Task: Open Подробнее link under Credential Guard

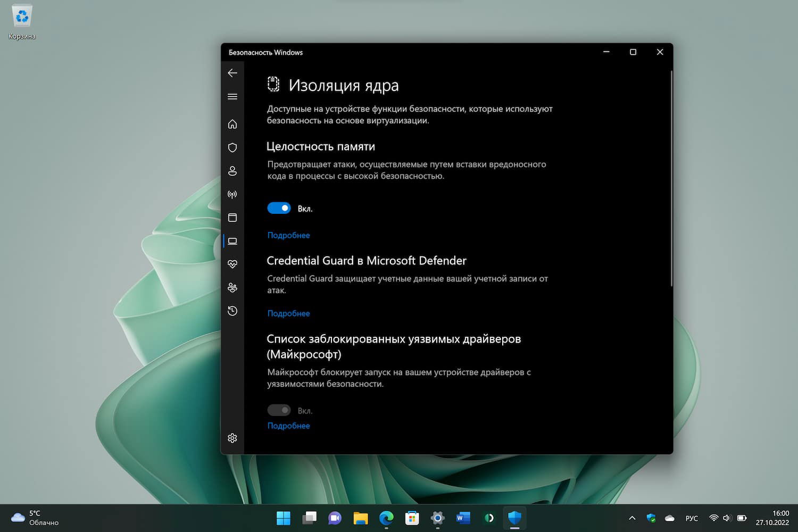Action: (288, 313)
